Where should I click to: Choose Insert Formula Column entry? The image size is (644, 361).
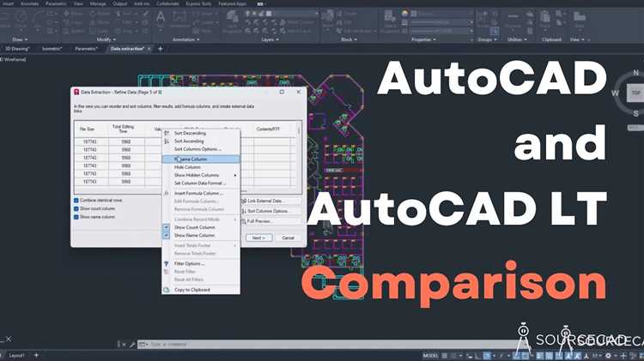(200, 193)
